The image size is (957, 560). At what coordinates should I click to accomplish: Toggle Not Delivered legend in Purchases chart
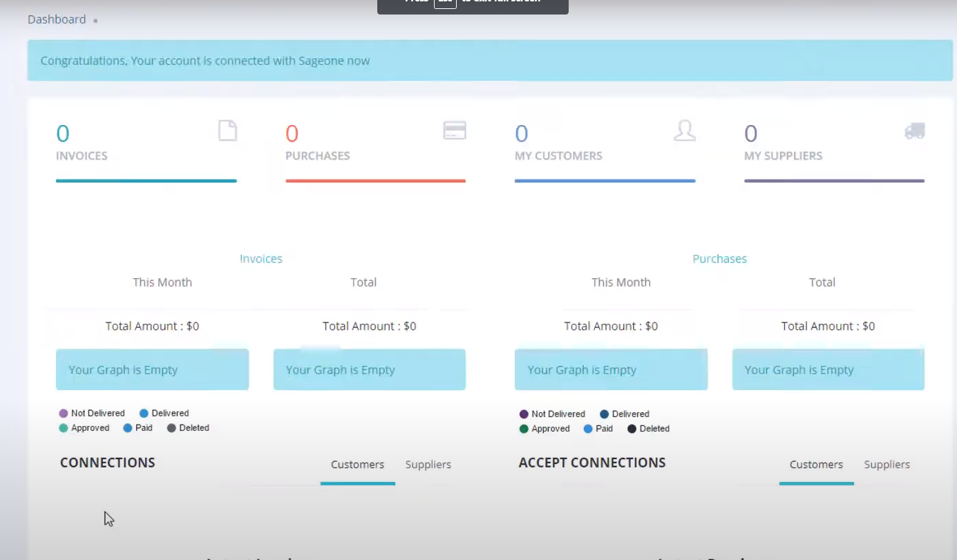(552, 414)
